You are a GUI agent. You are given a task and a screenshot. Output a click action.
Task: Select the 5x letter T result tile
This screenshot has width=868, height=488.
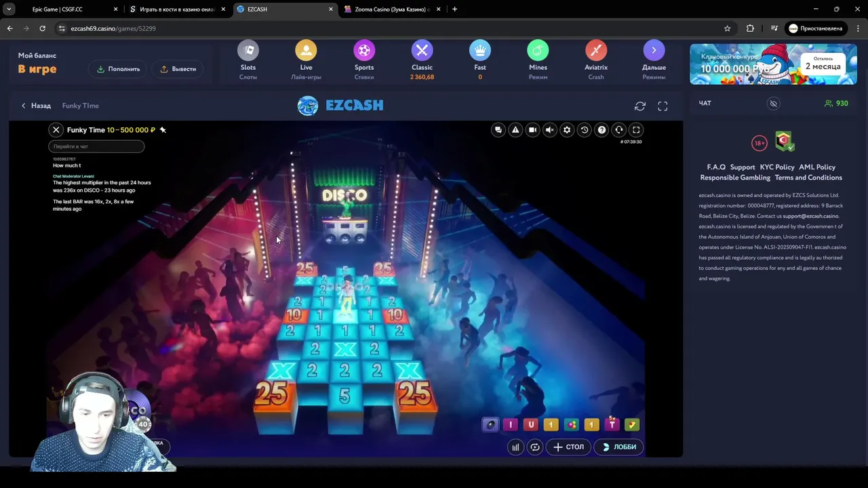pos(612,424)
